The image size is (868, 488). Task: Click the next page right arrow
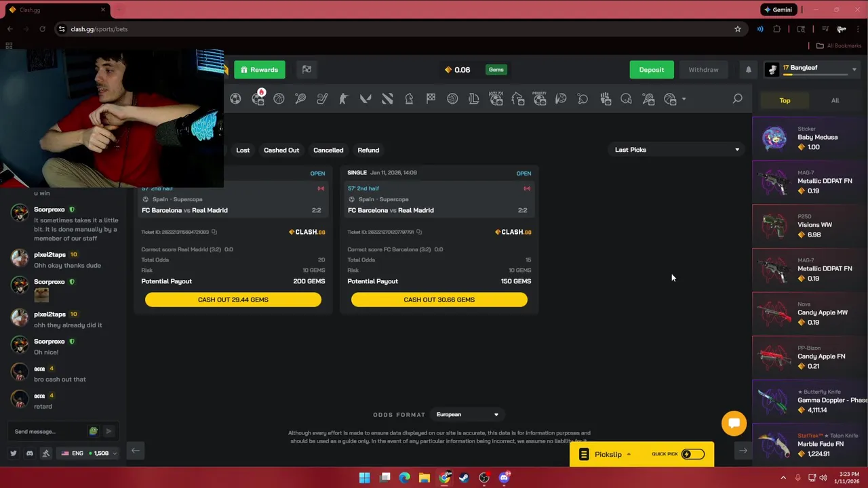[x=743, y=451]
